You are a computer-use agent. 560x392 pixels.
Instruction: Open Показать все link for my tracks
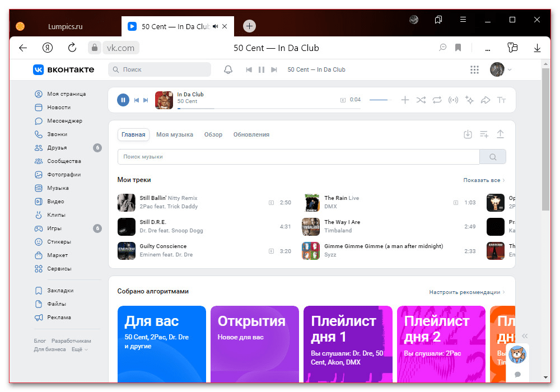point(484,180)
